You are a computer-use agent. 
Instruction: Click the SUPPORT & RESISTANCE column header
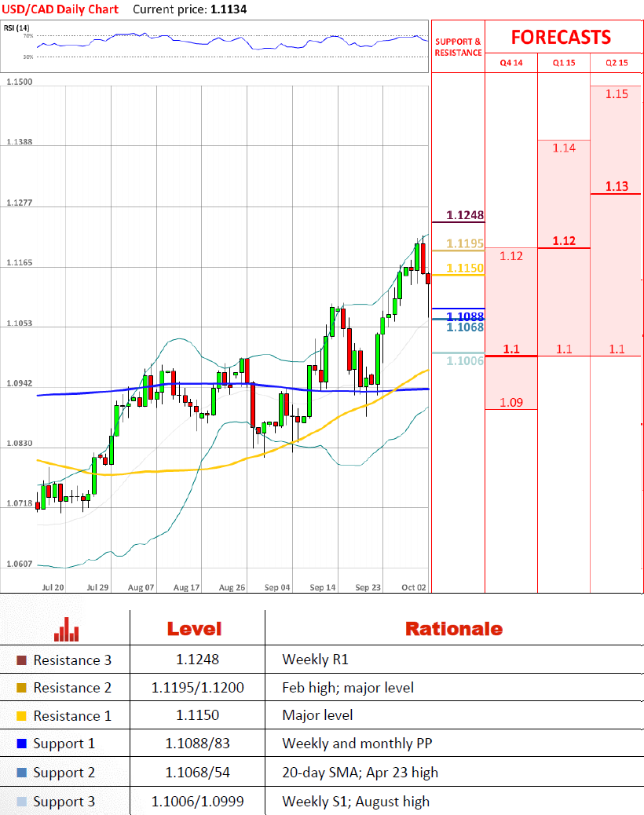point(458,47)
